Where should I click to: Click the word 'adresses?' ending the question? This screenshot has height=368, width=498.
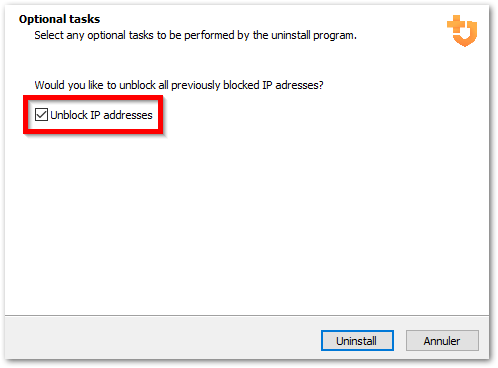click(299, 85)
